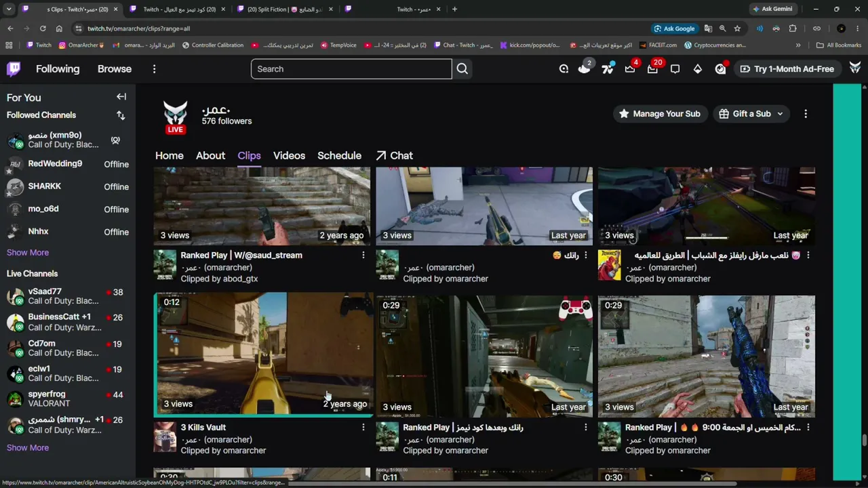868x488 pixels.
Task: Open the Schedule tab
Action: (339, 155)
